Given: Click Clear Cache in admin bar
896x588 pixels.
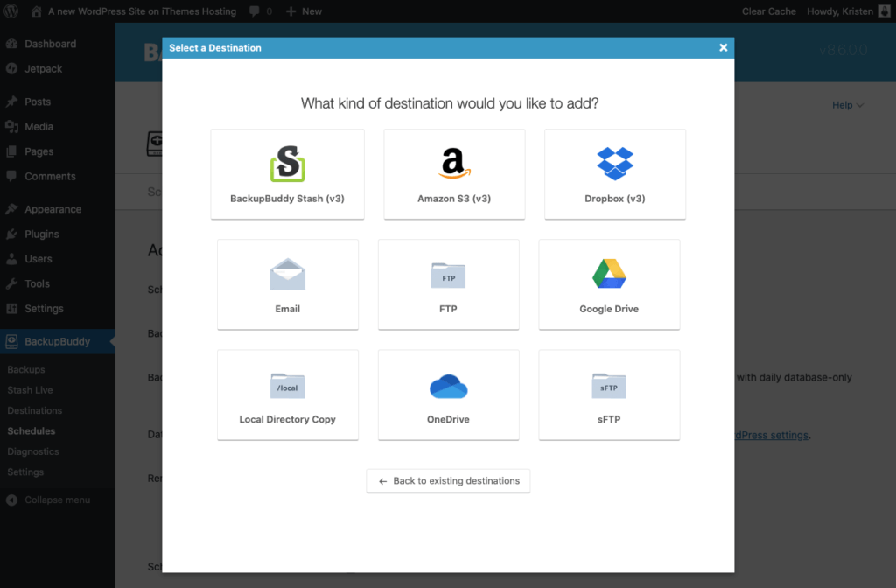Looking at the screenshot, I should click(x=768, y=11).
